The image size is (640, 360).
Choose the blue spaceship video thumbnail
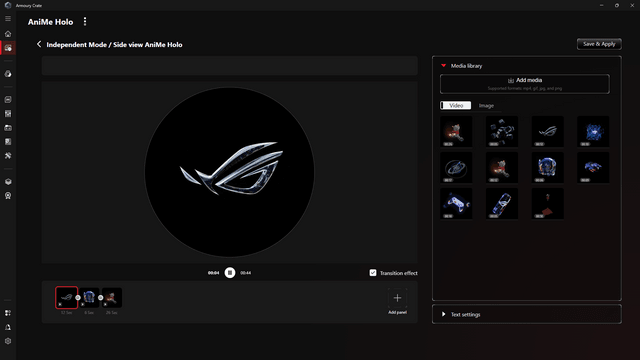[593, 167]
